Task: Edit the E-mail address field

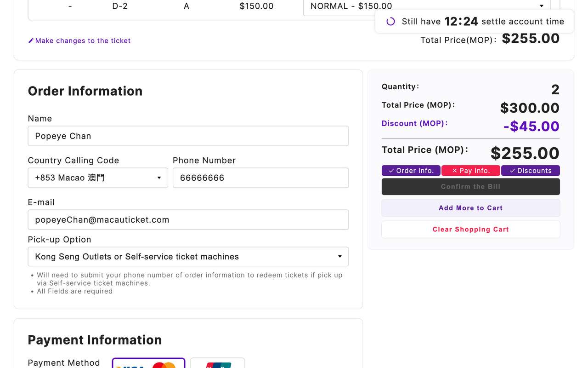Action: (x=188, y=220)
